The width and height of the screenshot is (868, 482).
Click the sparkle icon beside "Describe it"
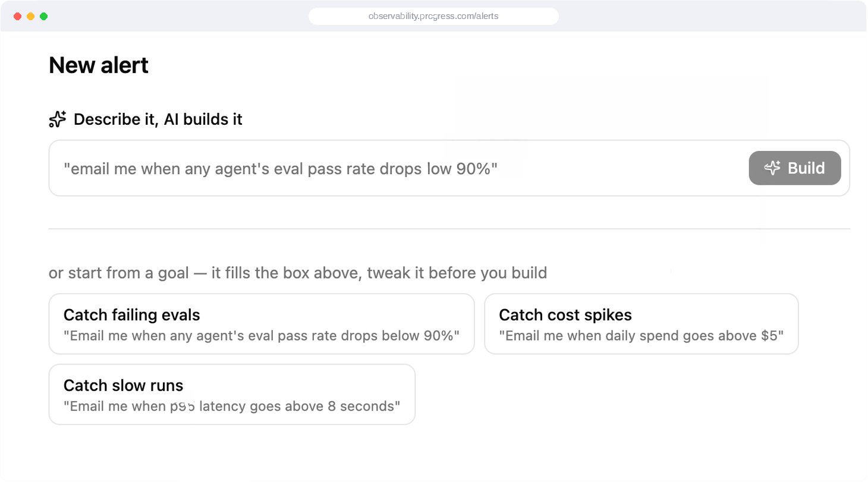tap(58, 119)
